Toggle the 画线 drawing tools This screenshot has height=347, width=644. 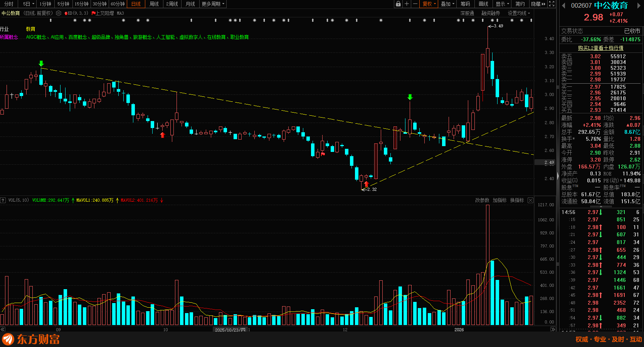coord(484,4)
